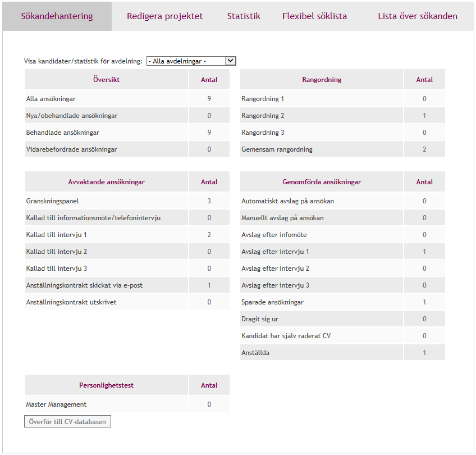Click Antal header beside Avvaktande ansökningar

tap(209, 182)
